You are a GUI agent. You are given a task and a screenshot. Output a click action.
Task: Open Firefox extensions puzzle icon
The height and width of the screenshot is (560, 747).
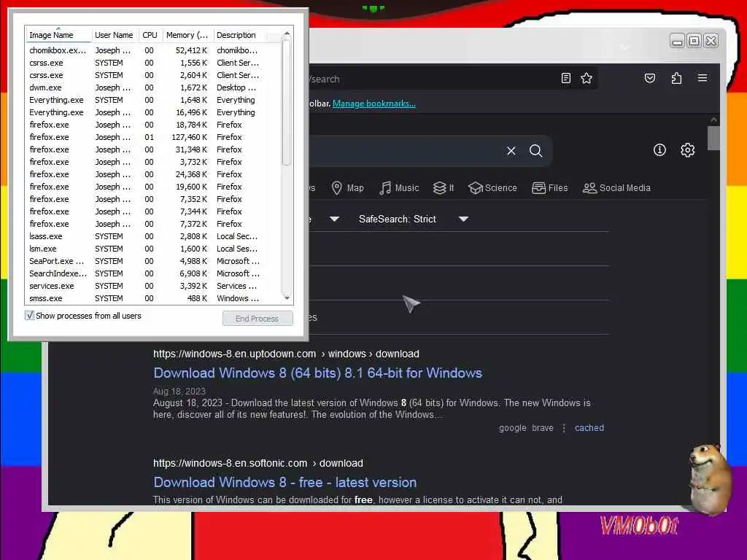pyautogui.click(x=676, y=78)
